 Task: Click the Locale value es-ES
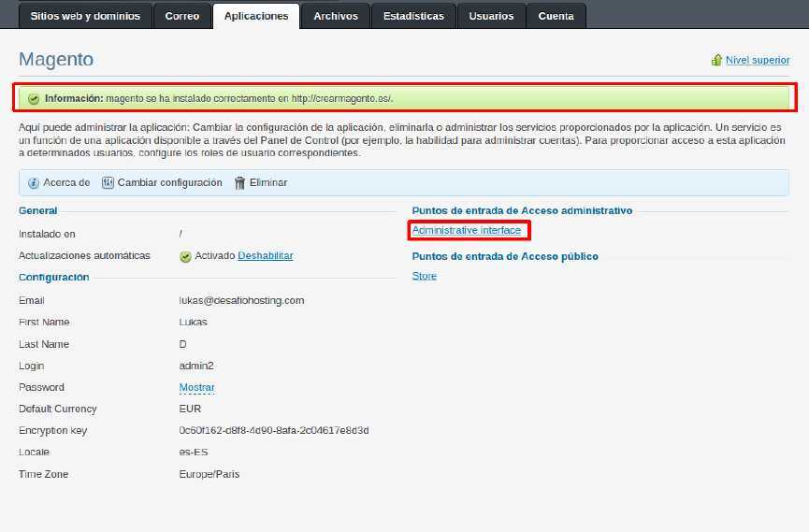click(x=194, y=452)
